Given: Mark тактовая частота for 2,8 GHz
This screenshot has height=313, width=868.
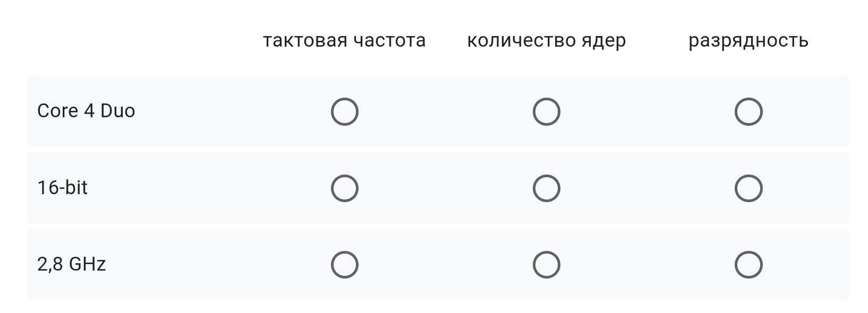Looking at the screenshot, I should 344,265.
